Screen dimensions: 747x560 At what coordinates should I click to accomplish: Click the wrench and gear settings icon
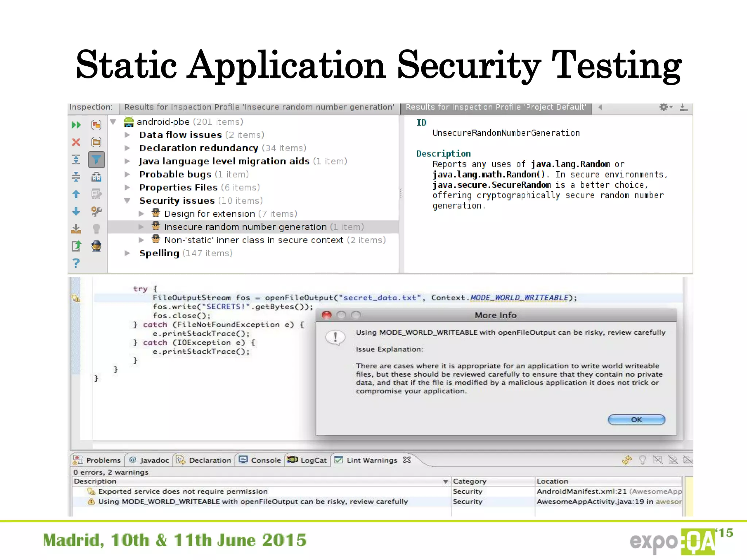click(96, 211)
